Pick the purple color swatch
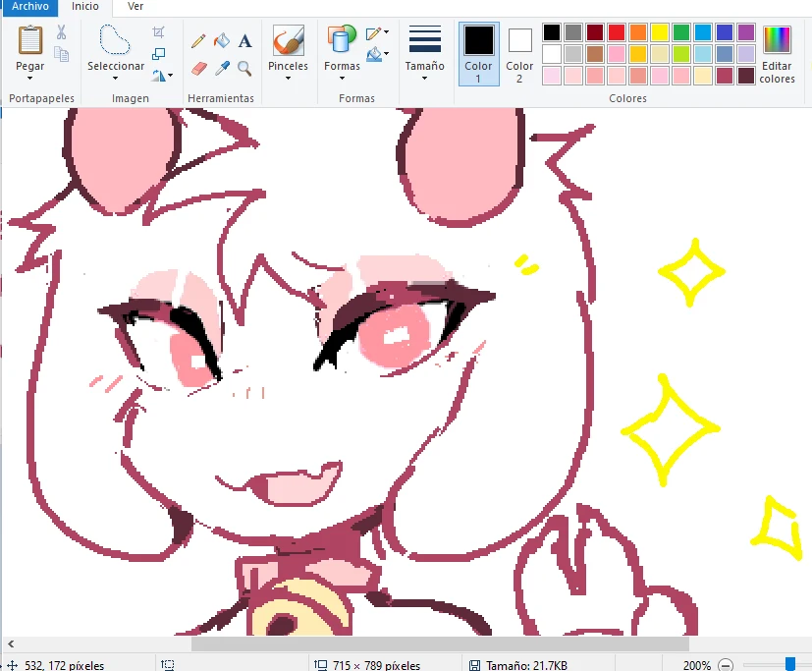This screenshot has width=812, height=671. coord(745,32)
